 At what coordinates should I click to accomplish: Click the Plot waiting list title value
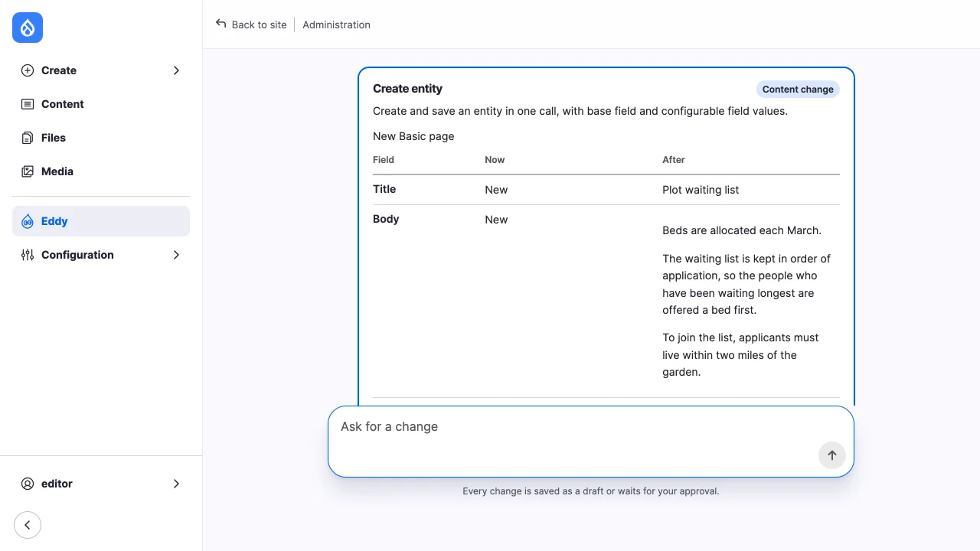[701, 190]
